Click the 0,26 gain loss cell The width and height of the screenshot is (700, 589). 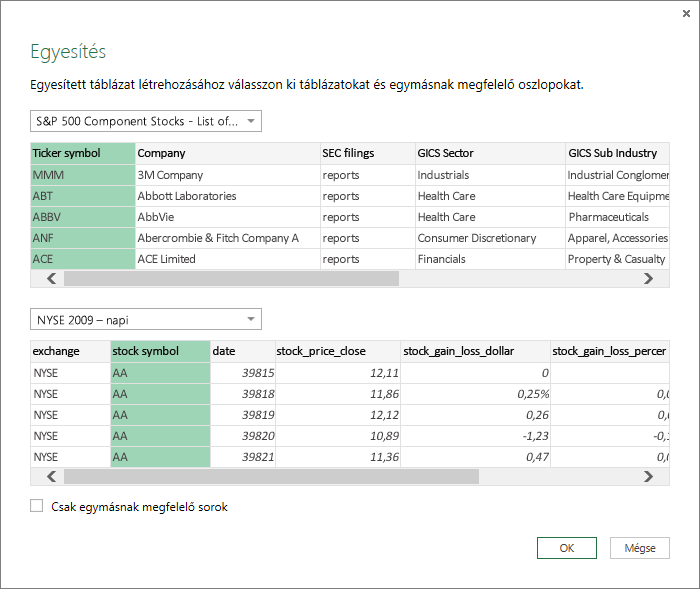pos(475,415)
